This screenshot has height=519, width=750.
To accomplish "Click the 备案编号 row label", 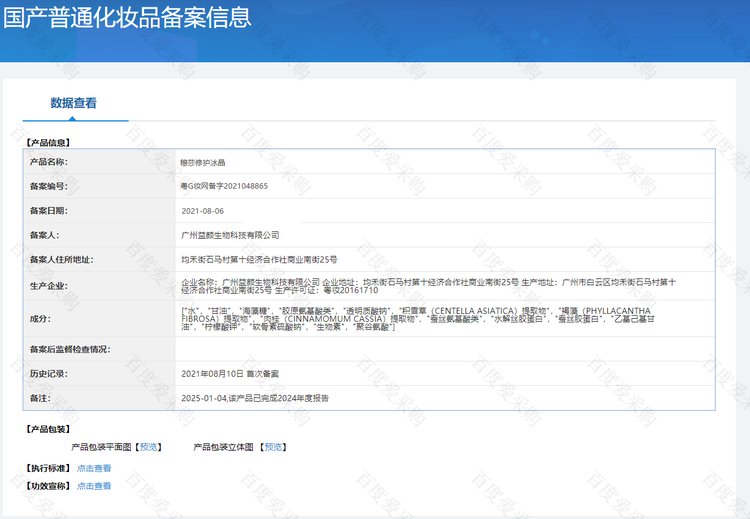I will (x=49, y=186).
